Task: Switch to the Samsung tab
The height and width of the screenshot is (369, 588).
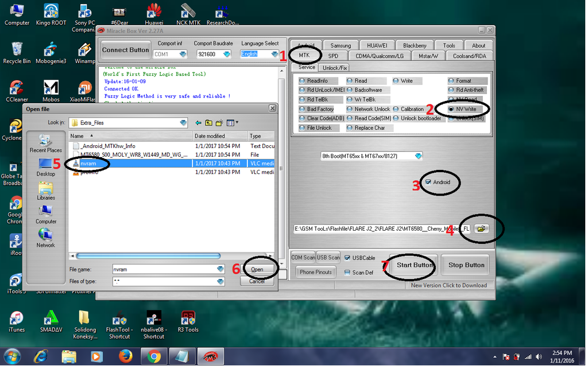Action: (341, 45)
